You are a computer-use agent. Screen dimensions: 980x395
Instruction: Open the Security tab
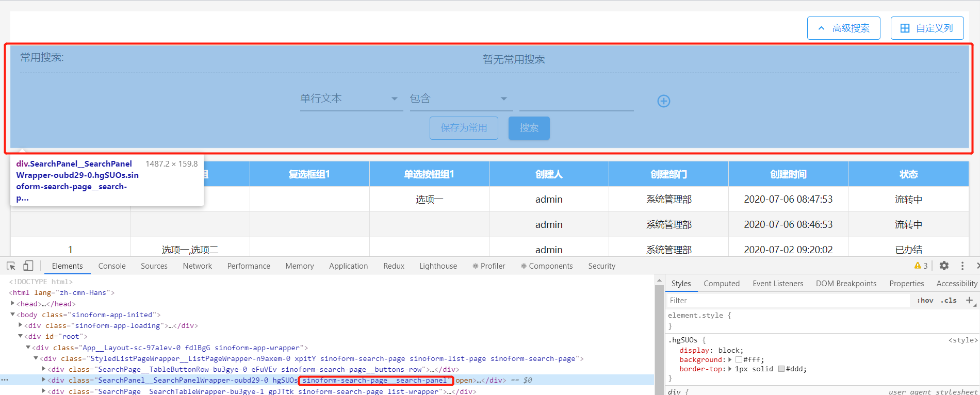[x=602, y=266]
